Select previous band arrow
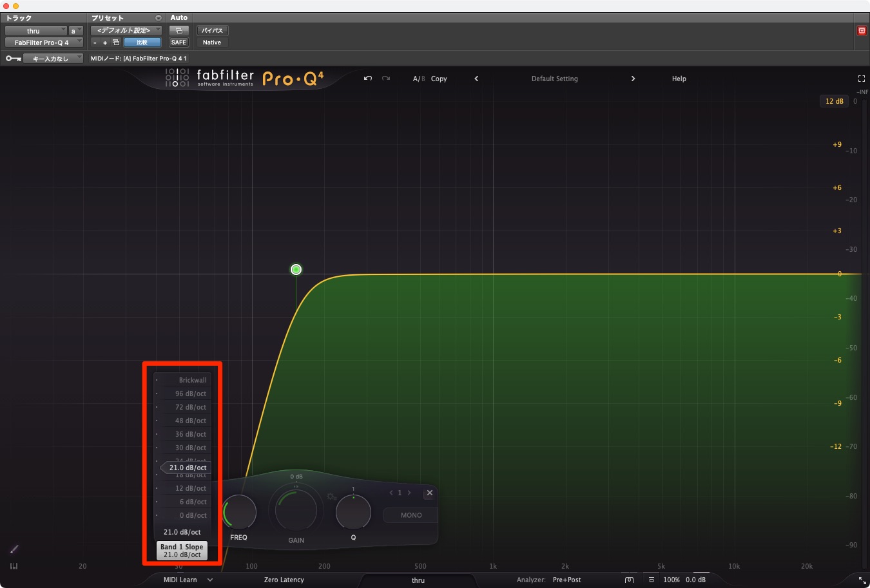This screenshot has height=588, width=870. (391, 493)
